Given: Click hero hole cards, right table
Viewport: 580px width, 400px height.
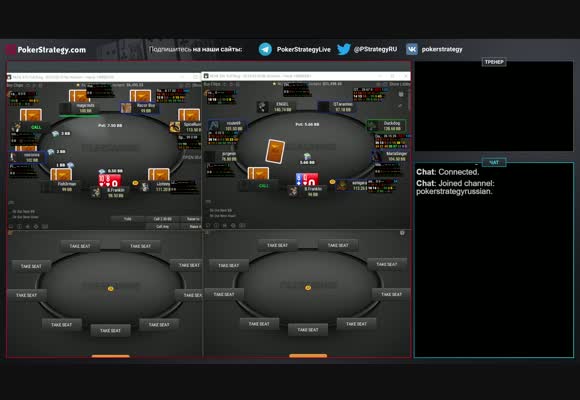Looking at the screenshot, I should pos(307,179).
